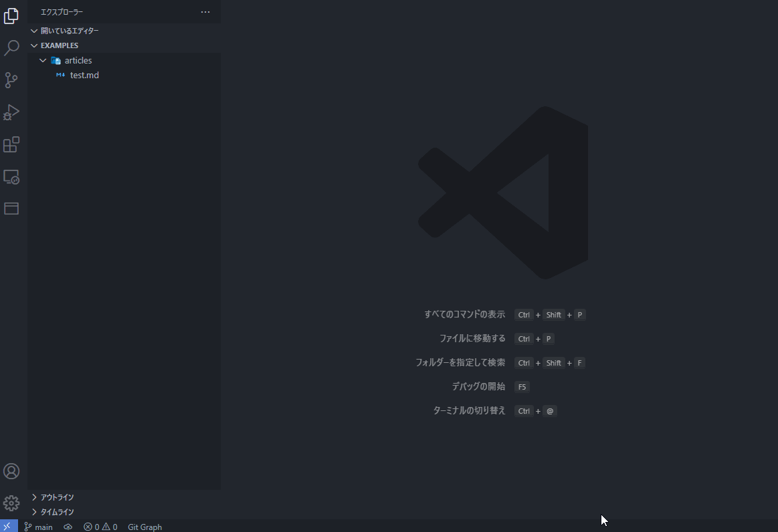
Task: Click the publish to cloud icon in status bar
Action: point(68,527)
